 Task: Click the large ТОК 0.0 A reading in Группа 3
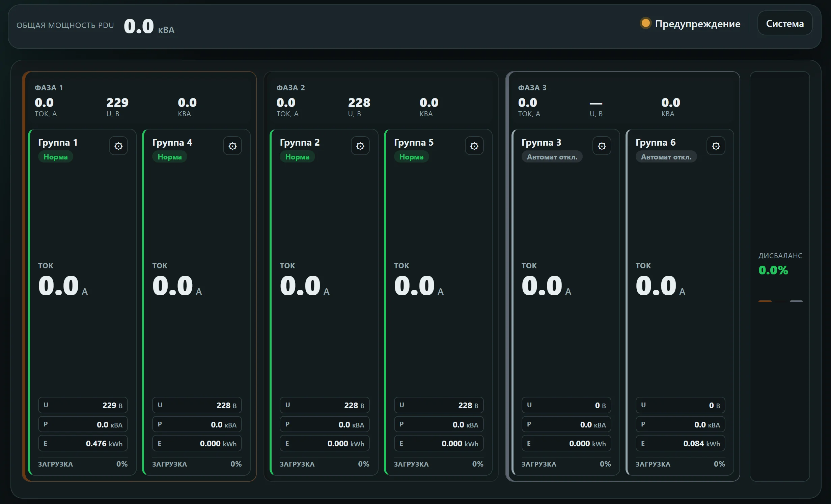546,286
